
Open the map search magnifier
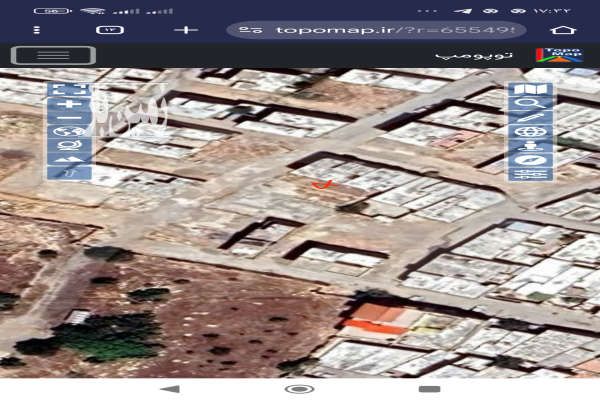point(530,103)
